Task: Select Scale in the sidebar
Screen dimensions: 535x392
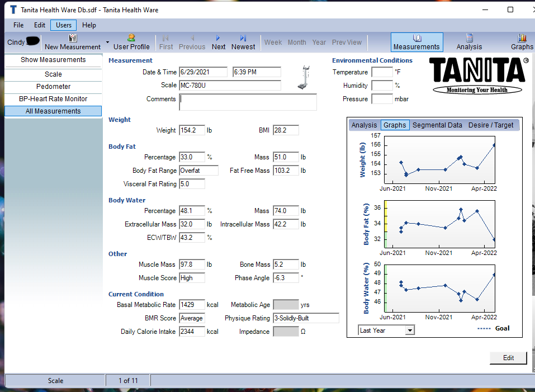Action: [x=53, y=74]
